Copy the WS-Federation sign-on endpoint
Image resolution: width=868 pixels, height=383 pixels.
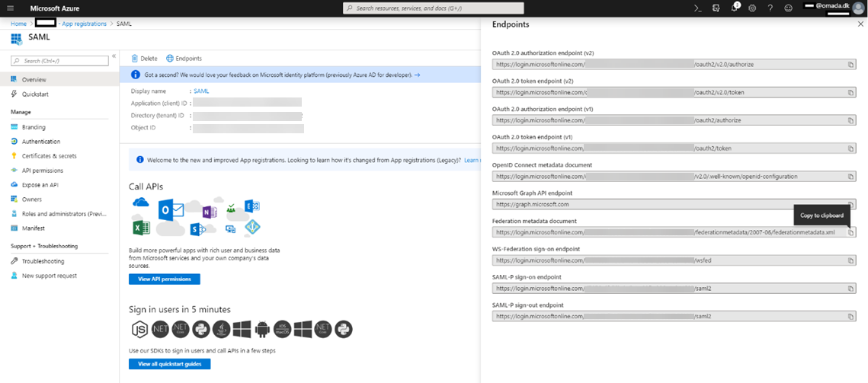point(850,260)
